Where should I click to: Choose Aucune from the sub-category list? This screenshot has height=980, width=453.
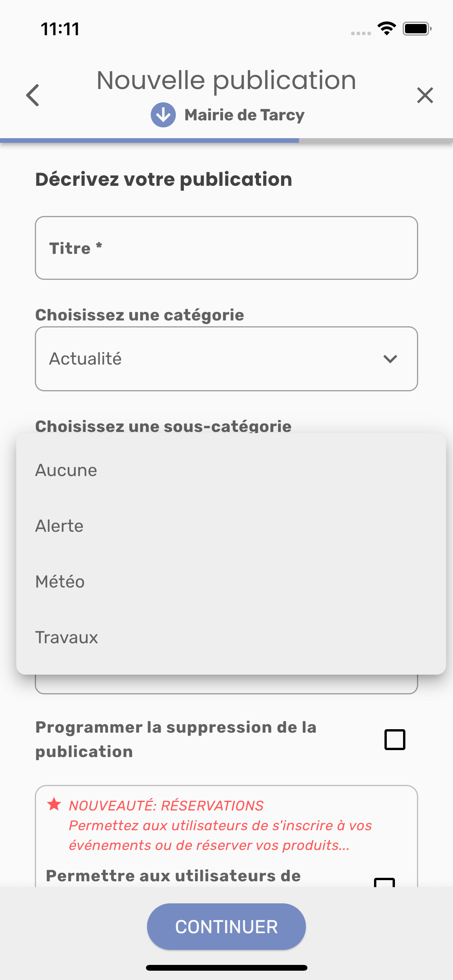tap(66, 470)
